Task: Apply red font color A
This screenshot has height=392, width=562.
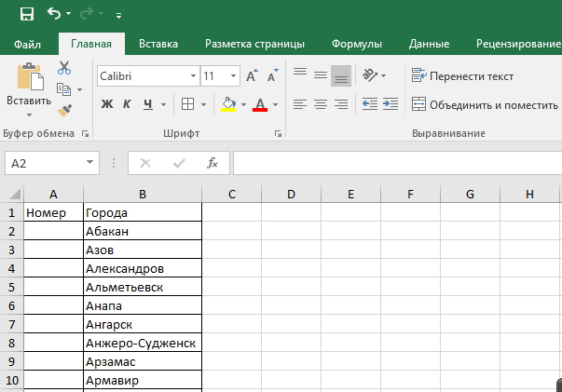Action: click(260, 104)
